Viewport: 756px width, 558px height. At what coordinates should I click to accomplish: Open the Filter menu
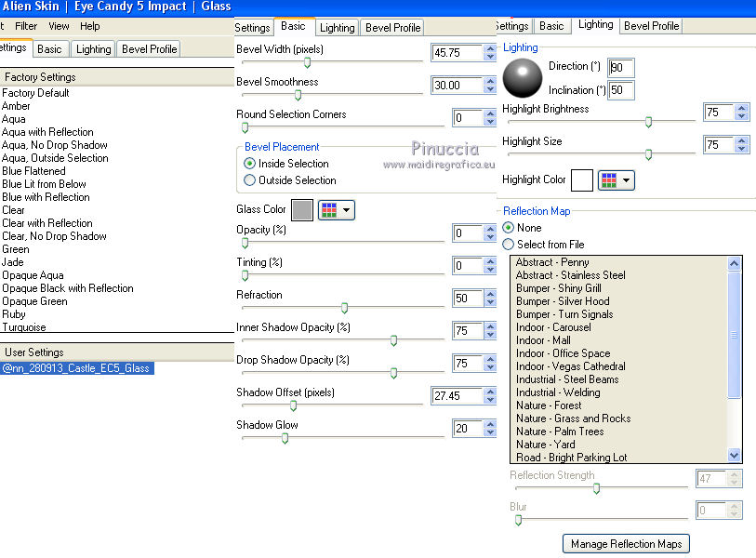[26, 26]
